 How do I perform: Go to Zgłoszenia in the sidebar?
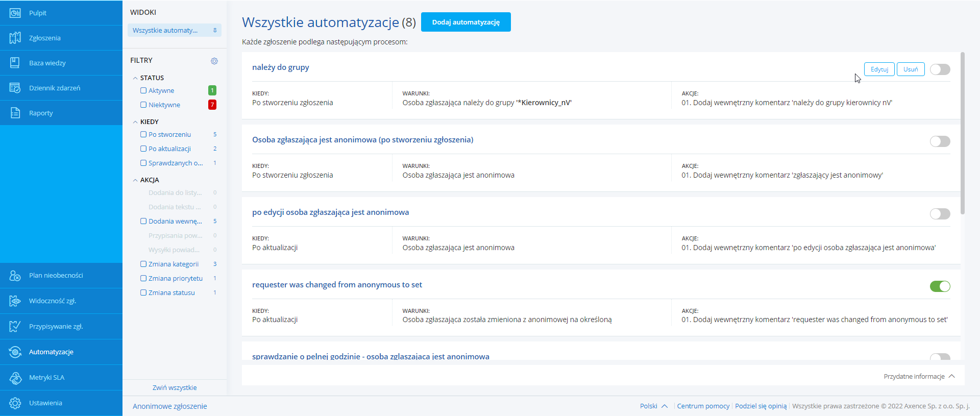point(45,38)
